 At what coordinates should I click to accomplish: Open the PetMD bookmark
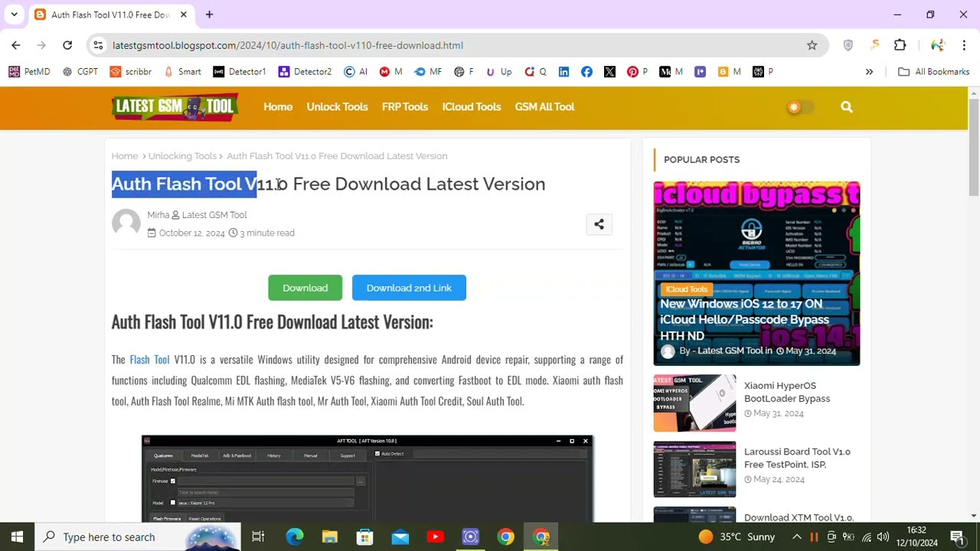29,72
